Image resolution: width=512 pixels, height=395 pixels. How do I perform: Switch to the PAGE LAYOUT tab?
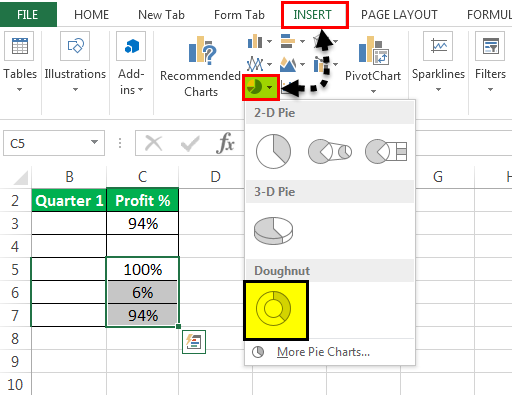(399, 15)
